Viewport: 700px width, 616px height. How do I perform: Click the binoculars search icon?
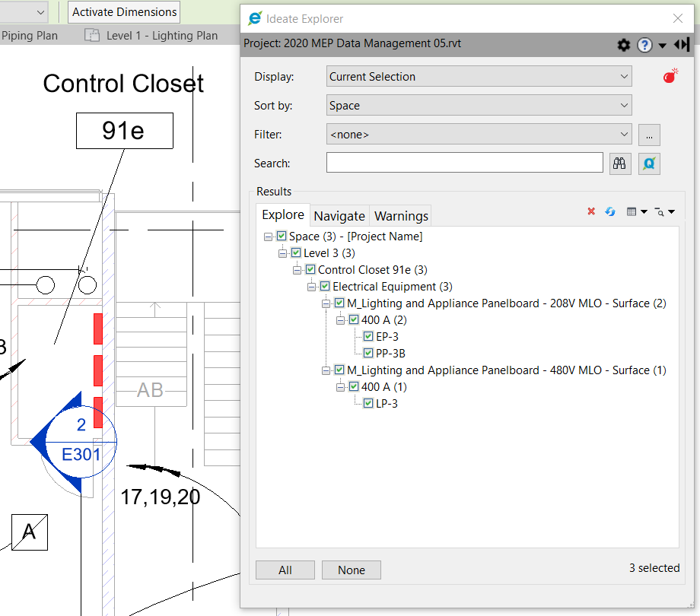(620, 163)
